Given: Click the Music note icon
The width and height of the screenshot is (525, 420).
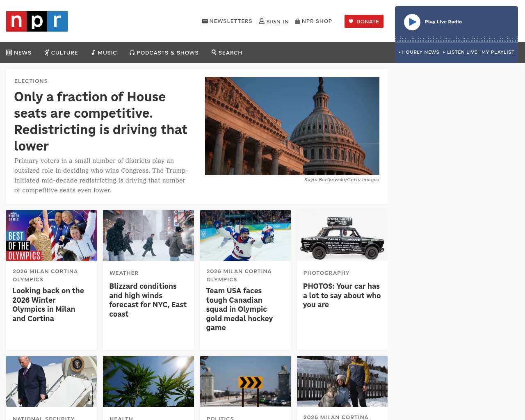Looking at the screenshot, I should [x=94, y=52].
